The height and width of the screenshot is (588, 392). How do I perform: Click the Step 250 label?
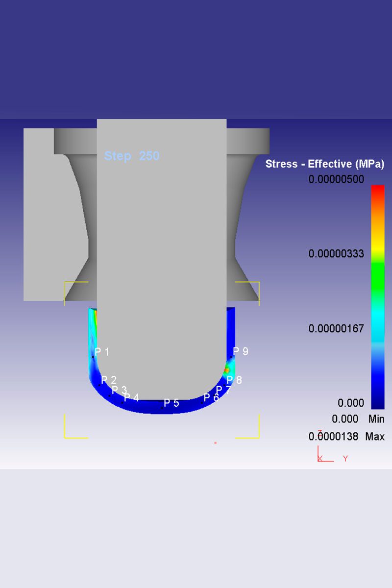pos(132,156)
